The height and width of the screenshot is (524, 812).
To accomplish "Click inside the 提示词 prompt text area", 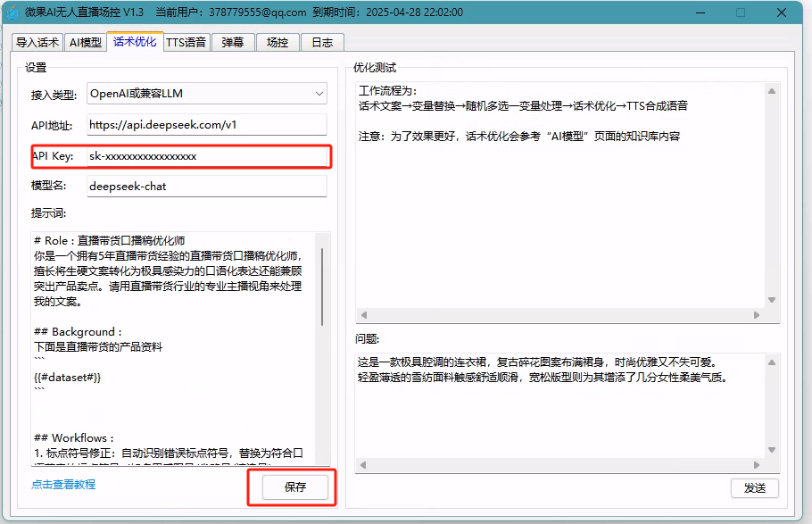I will click(170, 357).
